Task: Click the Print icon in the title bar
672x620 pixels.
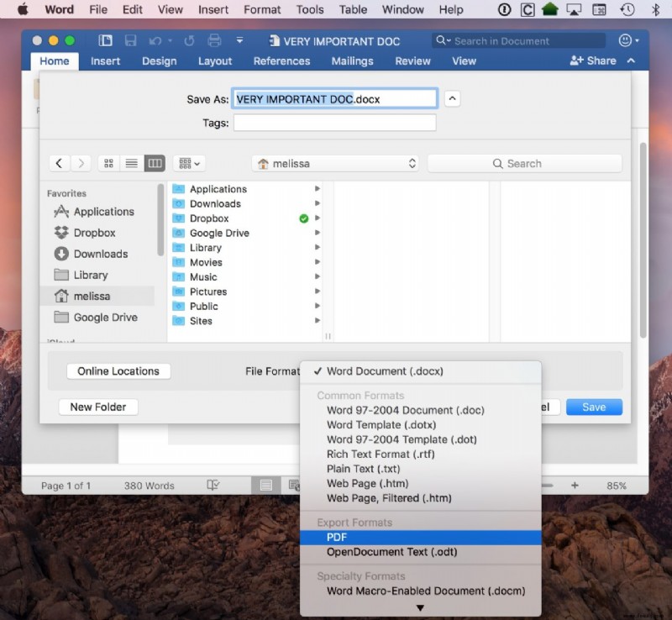Action: [x=214, y=40]
